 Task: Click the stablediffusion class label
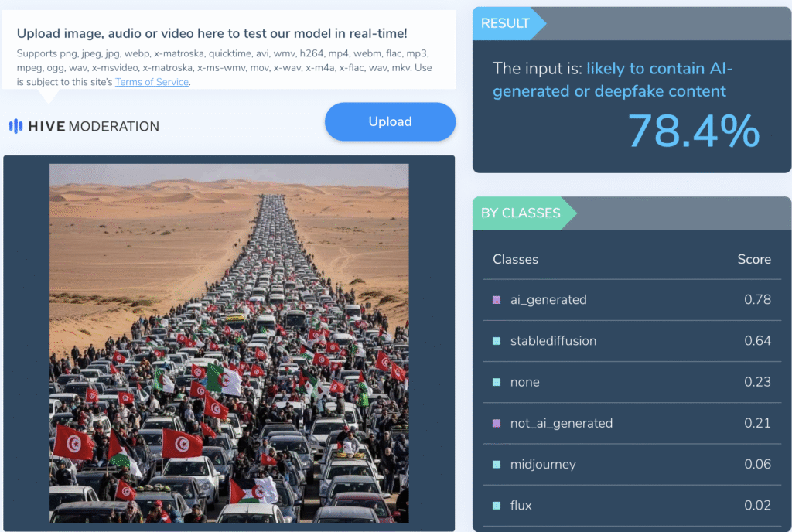pyautogui.click(x=553, y=341)
